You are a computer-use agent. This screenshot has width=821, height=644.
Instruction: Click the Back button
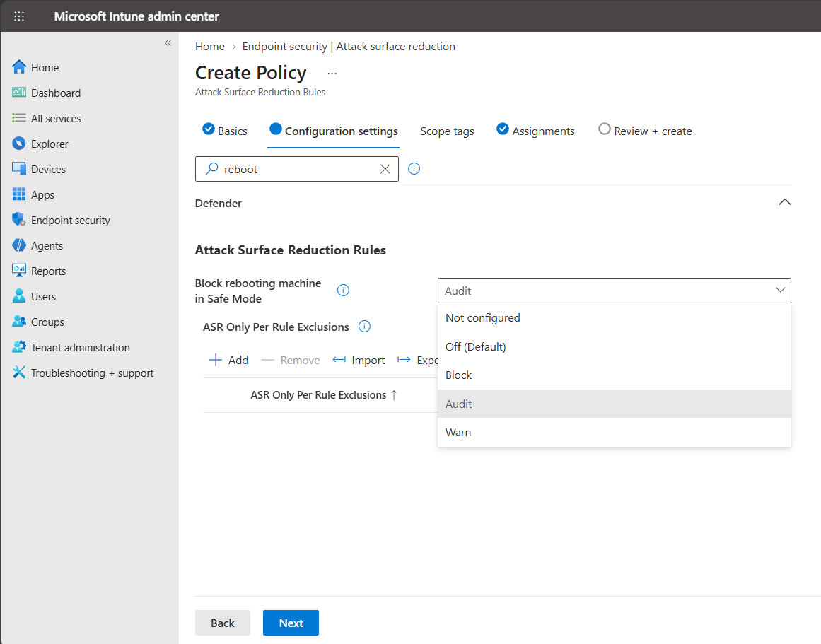[x=223, y=623]
